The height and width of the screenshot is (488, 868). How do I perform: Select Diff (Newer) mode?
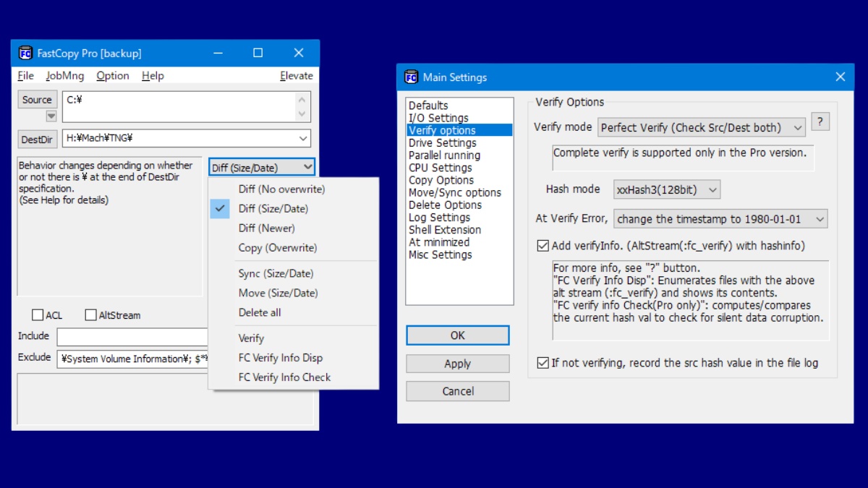pos(293,228)
